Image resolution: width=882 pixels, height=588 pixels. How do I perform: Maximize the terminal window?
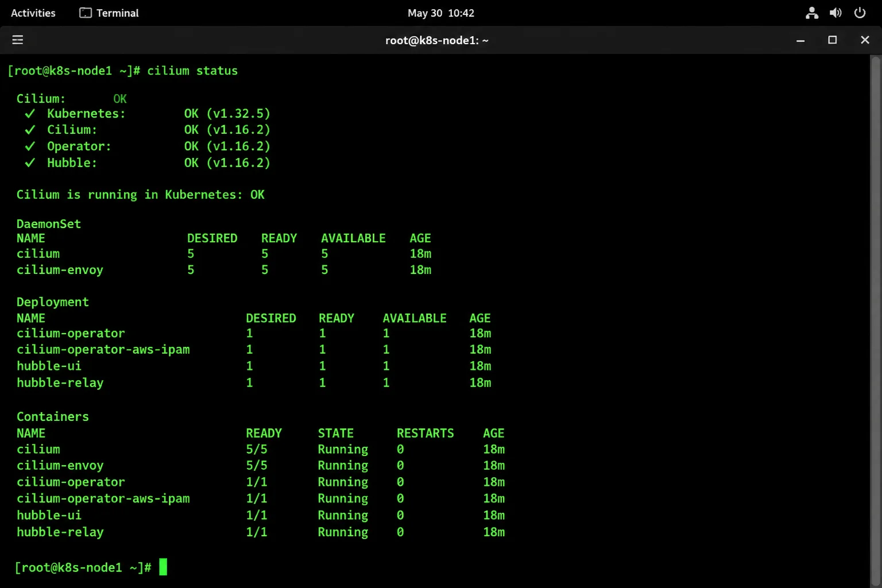[x=832, y=40]
